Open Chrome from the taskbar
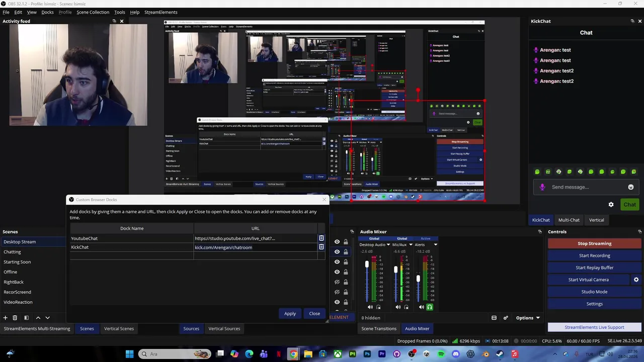This screenshot has height=362, width=644. point(293,354)
